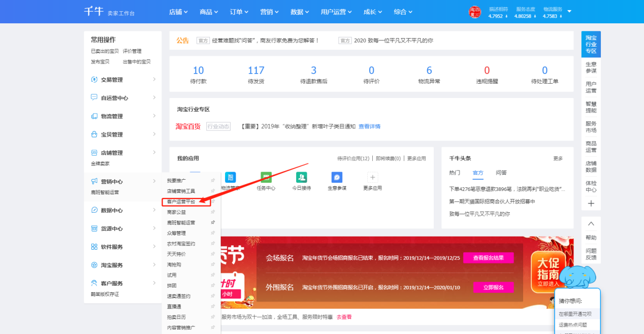The image size is (644, 334).
Task: Click 待评价应用(12) in 我的应用
Action: tap(353, 158)
